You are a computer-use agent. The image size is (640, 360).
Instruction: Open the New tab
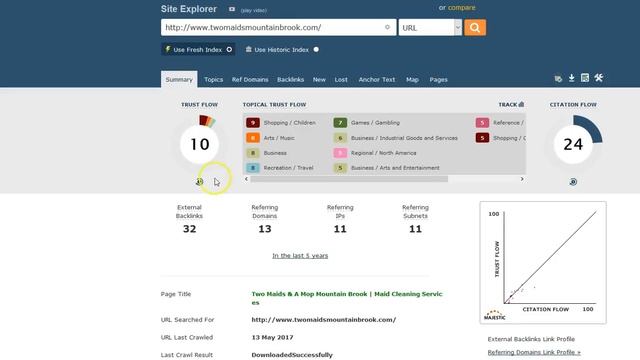click(x=319, y=80)
